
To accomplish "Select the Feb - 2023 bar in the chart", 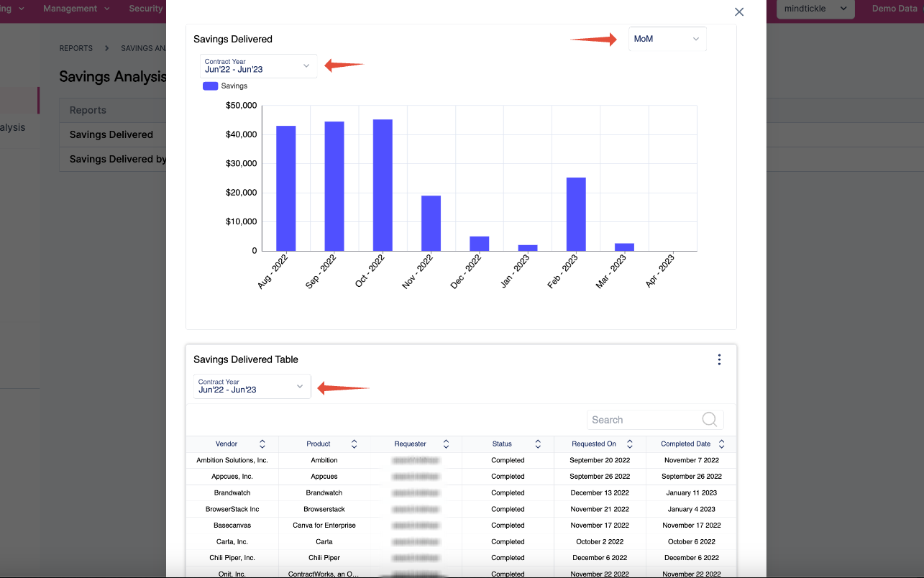I will [576, 214].
